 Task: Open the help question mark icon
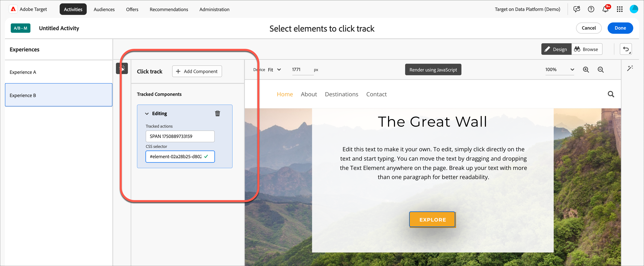pyautogui.click(x=591, y=9)
